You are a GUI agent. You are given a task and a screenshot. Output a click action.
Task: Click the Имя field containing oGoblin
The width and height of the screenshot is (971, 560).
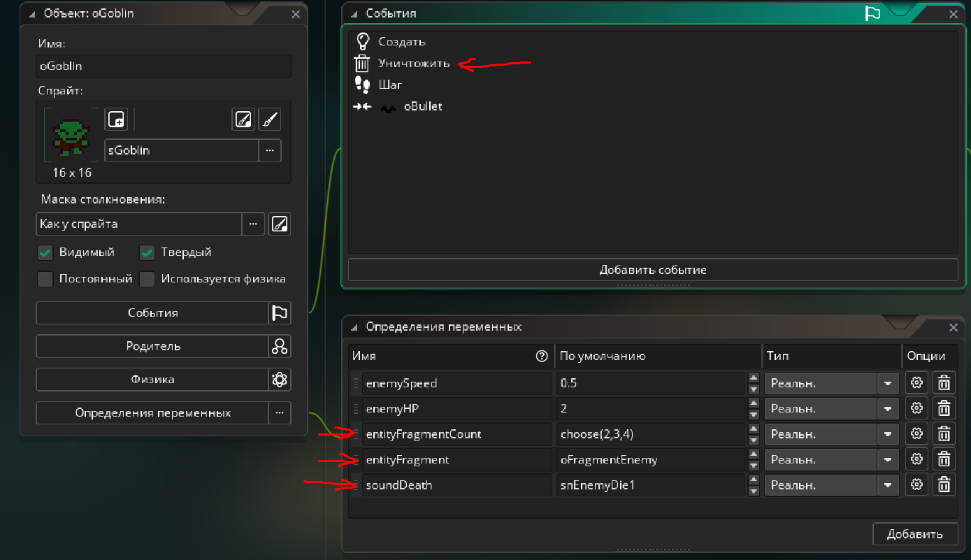point(164,66)
